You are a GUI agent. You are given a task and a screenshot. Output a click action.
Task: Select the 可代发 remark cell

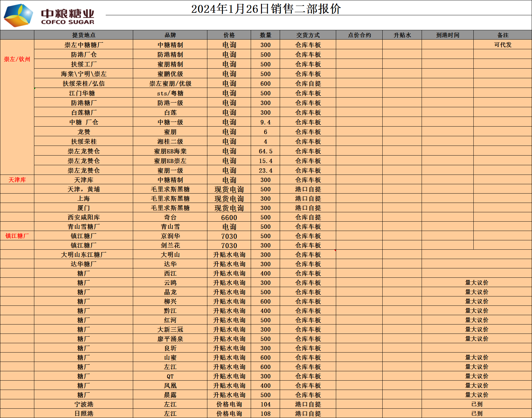[503, 45]
